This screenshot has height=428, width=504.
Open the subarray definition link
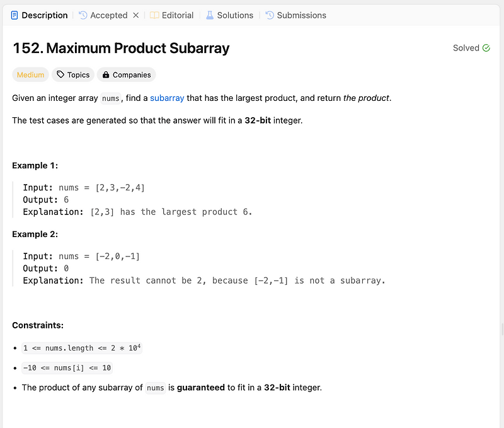[166, 98]
